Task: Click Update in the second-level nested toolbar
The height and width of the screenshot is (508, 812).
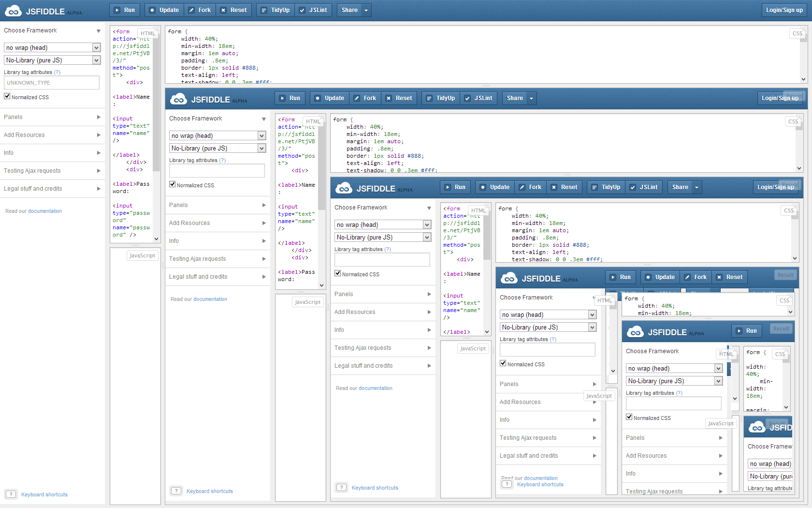Action: click(x=330, y=98)
